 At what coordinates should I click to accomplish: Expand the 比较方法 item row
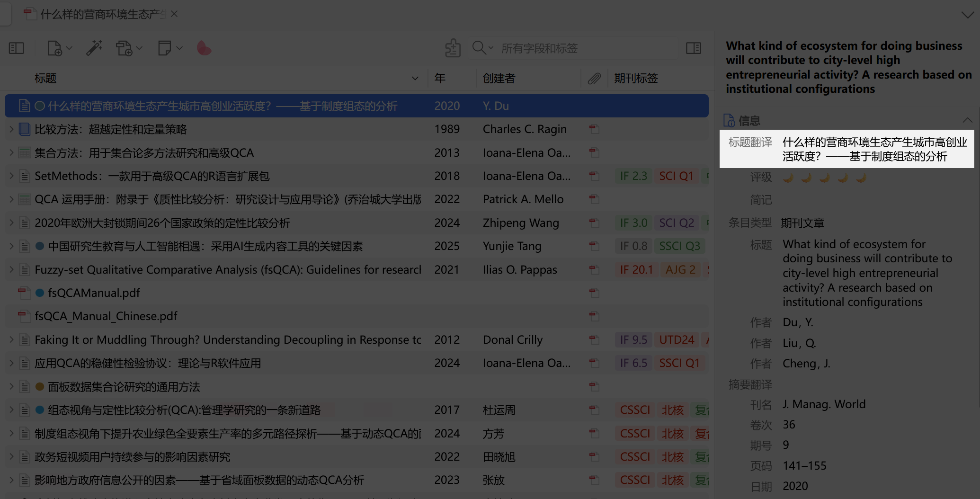11,129
